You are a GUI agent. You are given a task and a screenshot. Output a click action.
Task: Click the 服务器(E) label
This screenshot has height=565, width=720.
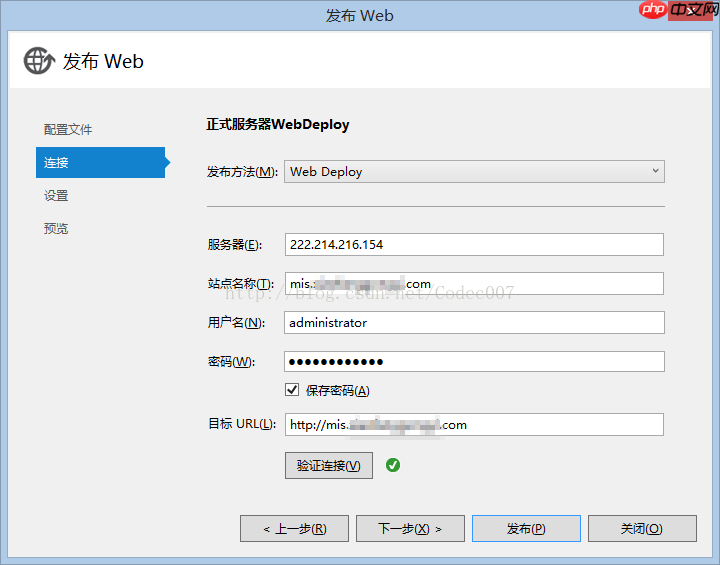(235, 244)
